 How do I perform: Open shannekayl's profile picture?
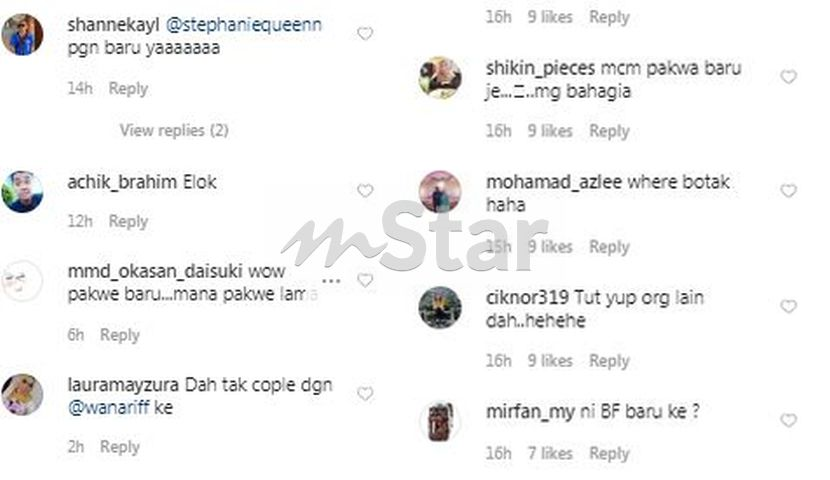pyautogui.click(x=22, y=35)
